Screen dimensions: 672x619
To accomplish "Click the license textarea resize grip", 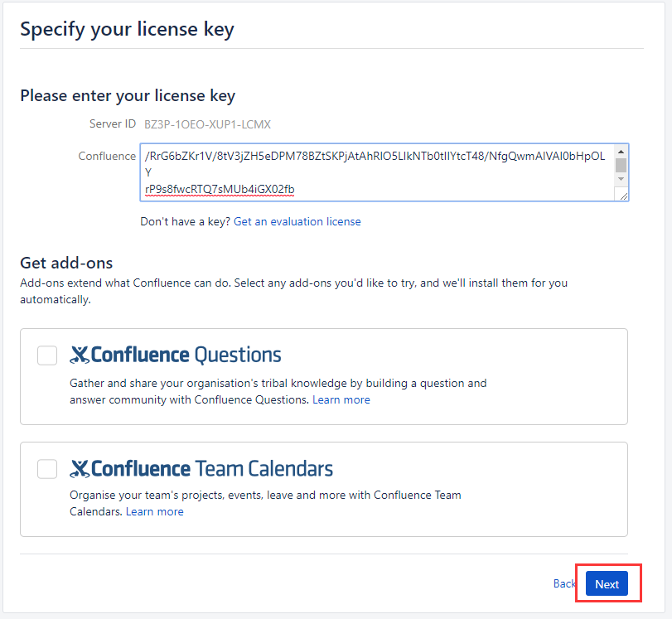I will click(x=624, y=196).
